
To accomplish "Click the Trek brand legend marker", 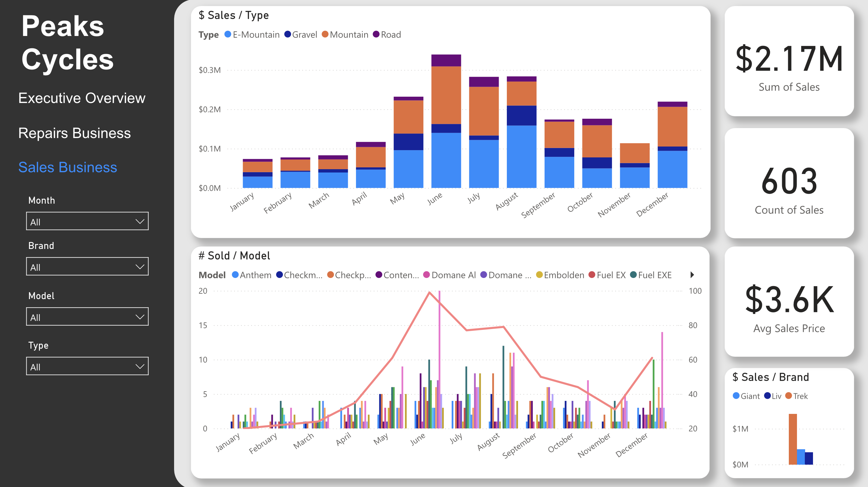I will pos(789,396).
